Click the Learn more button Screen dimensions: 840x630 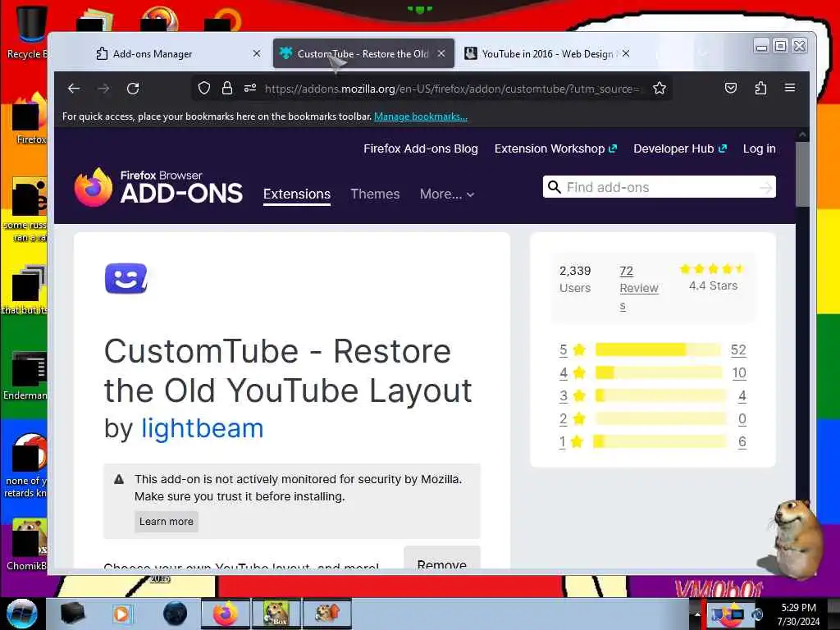[x=166, y=522]
